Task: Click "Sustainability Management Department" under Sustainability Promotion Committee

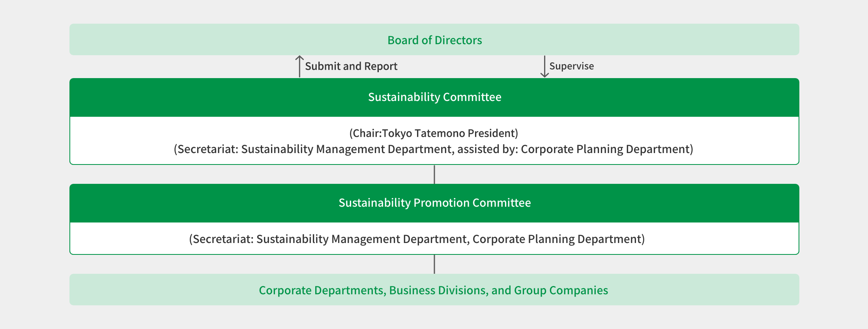Action: click(x=363, y=239)
